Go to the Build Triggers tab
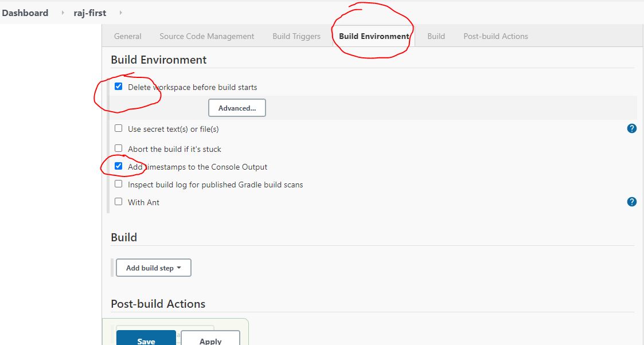644x345 pixels. pyautogui.click(x=296, y=36)
